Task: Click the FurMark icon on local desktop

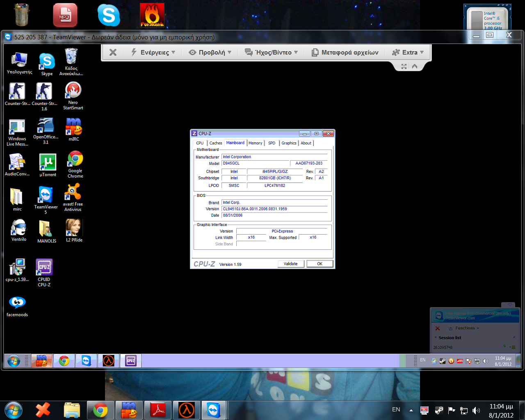Action: click(x=152, y=15)
